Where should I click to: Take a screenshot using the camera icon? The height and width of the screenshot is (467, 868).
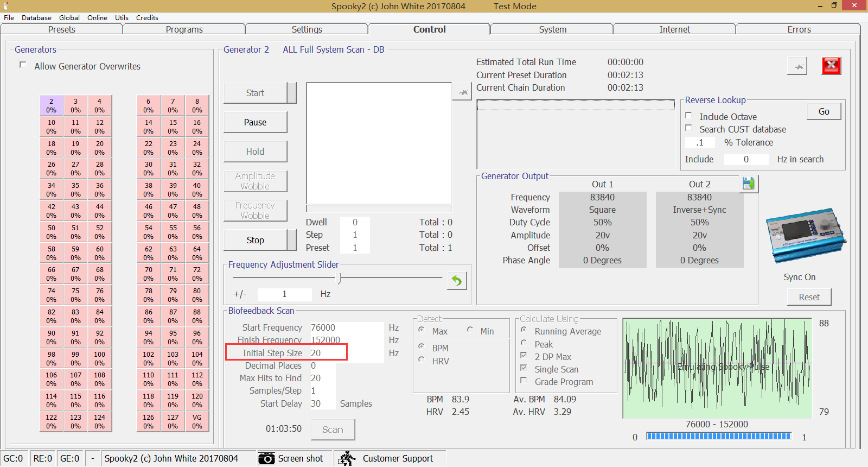(x=266, y=458)
